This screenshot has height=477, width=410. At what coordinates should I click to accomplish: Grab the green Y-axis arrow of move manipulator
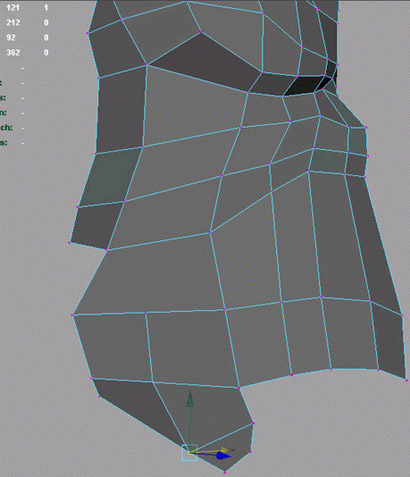190,399
